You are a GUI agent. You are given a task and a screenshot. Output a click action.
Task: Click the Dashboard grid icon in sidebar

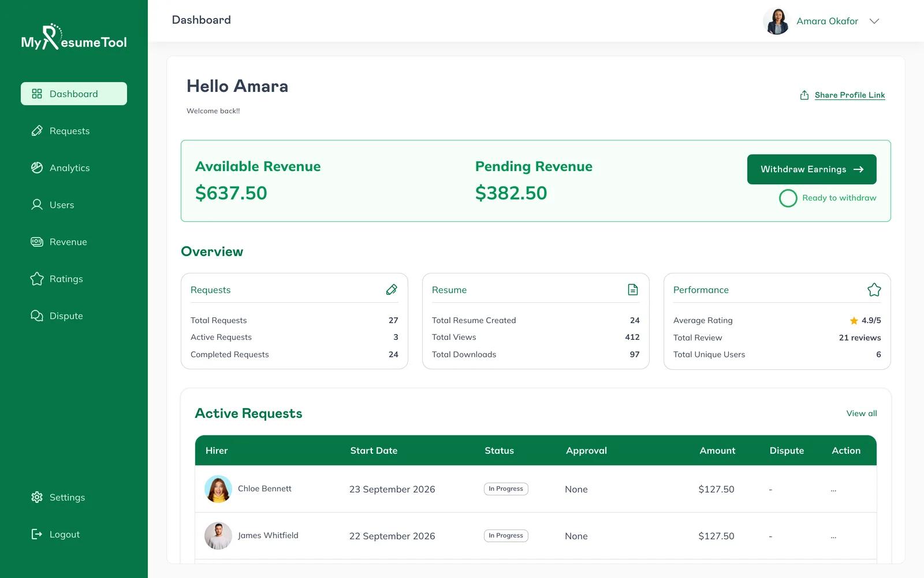(37, 94)
